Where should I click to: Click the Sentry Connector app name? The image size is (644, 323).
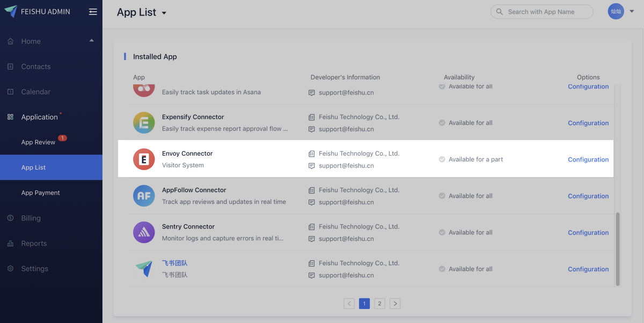(x=188, y=226)
